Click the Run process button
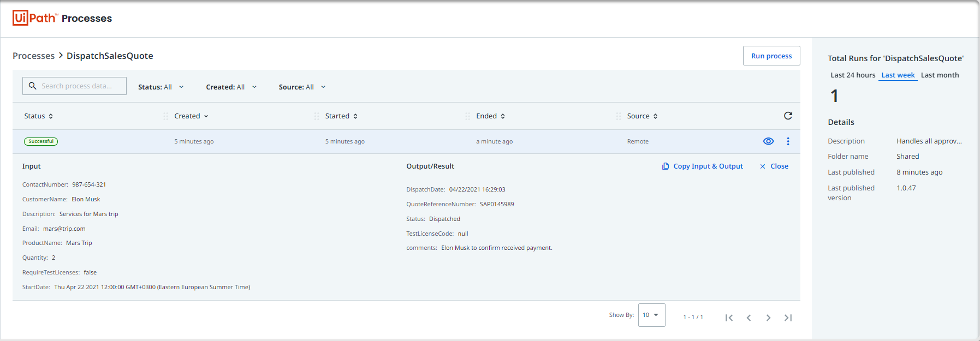Screen dimensions: 980x341 coord(771,56)
